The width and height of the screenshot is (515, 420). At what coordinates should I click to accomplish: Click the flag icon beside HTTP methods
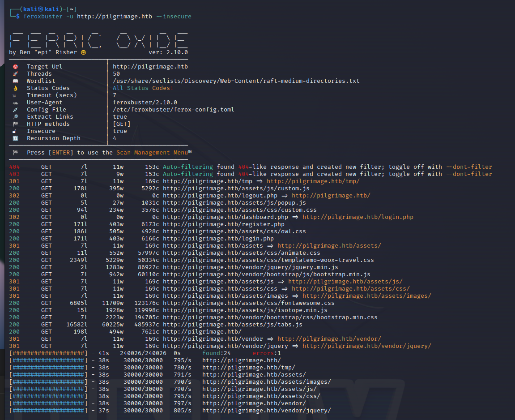pyautogui.click(x=15, y=124)
